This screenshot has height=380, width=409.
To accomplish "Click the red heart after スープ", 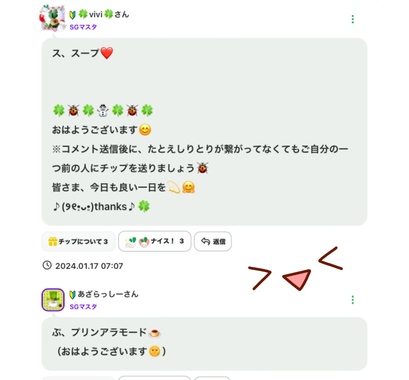I will (x=107, y=53).
